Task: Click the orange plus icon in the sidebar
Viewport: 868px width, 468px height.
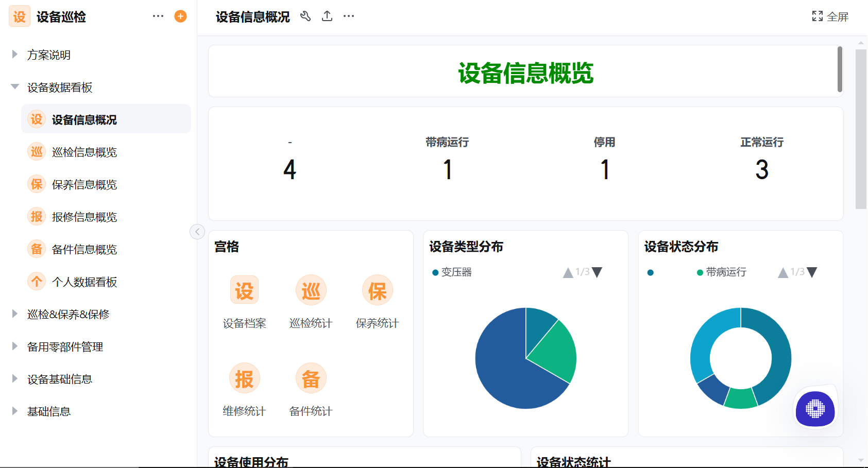Action: click(x=180, y=16)
